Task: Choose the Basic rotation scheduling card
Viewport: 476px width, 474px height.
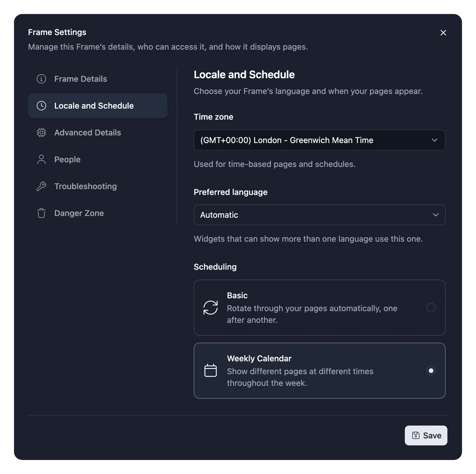Action: coord(320,308)
